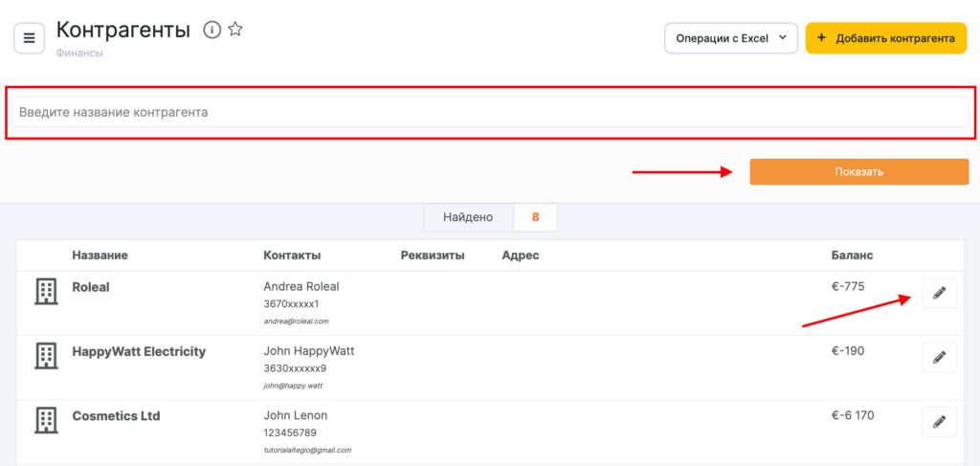Image resolution: width=980 pixels, height=466 pixels.
Task: Click the info icon beside Контрагенты
Action: (212, 30)
